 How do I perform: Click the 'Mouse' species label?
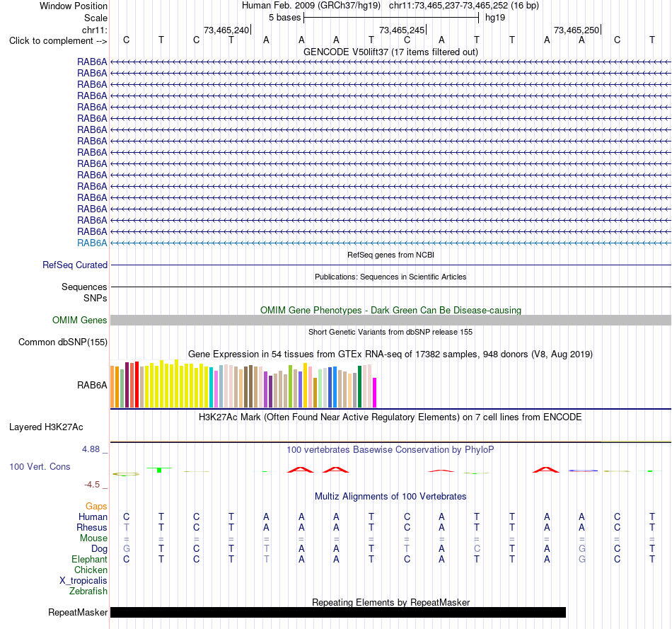(x=93, y=538)
